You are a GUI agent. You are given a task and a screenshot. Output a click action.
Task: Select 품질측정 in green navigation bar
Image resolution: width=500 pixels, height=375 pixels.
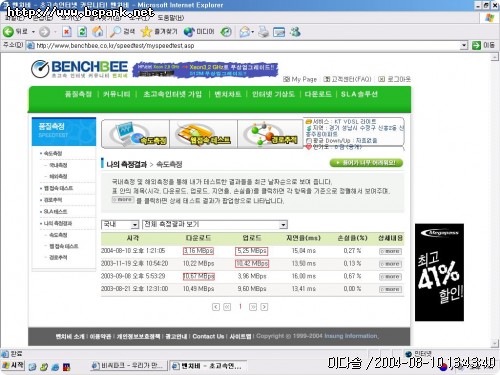coord(78,94)
